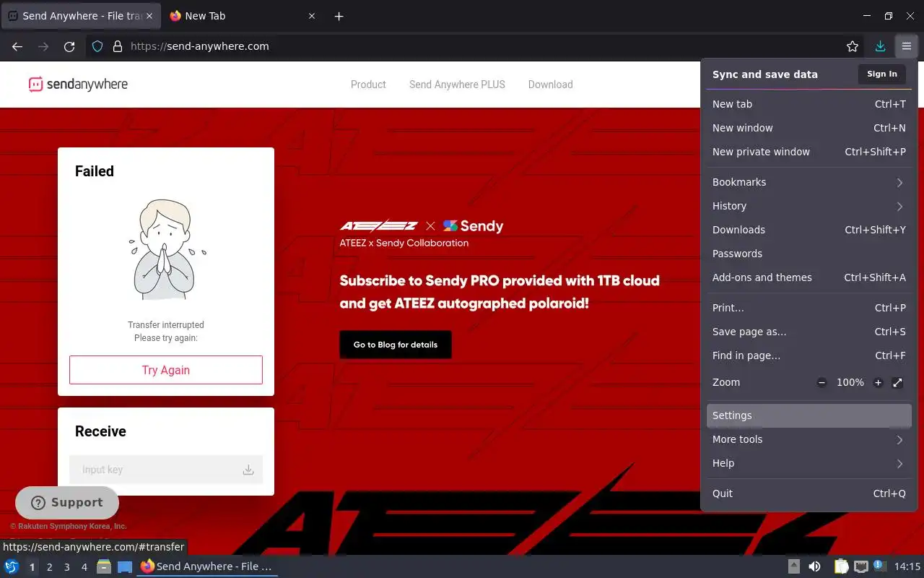The height and width of the screenshot is (578, 924).
Task: Select the Send Anywhere browser tab
Action: [79, 16]
